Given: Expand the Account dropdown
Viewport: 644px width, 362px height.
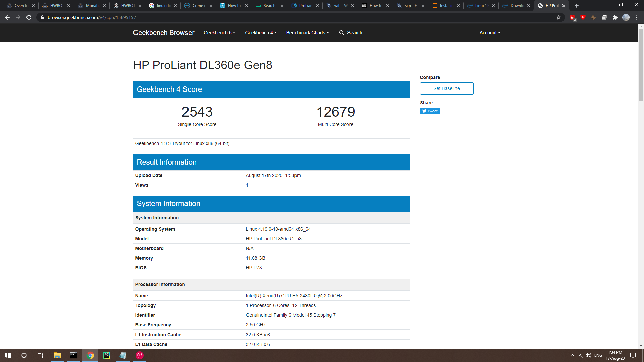Looking at the screenshot, I should [x=490, y=33].
